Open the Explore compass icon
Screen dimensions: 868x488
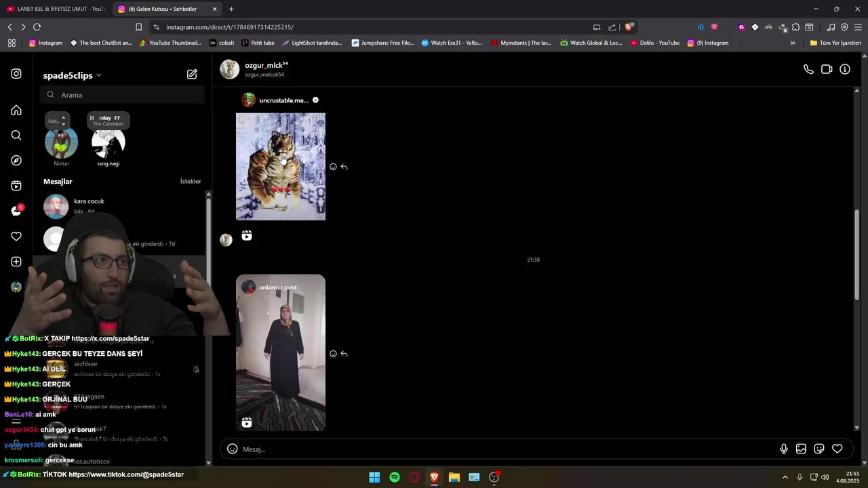tap(16, 161)
